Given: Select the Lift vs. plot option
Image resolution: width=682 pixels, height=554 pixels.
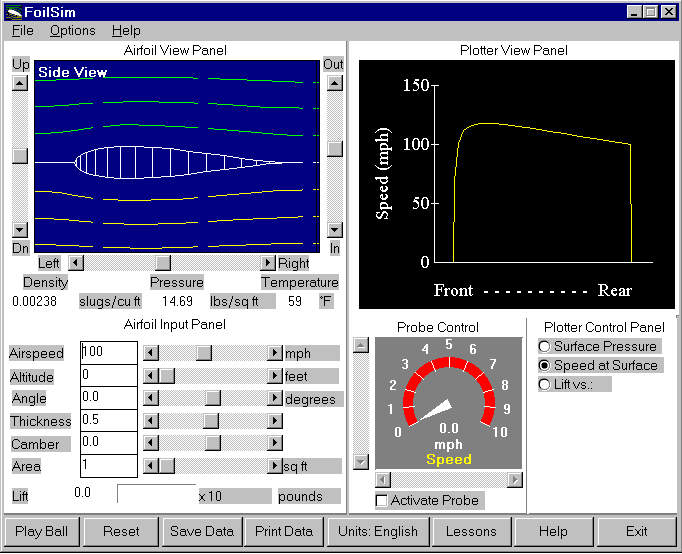Looking at the screenshot, I should tap(544, 384).
